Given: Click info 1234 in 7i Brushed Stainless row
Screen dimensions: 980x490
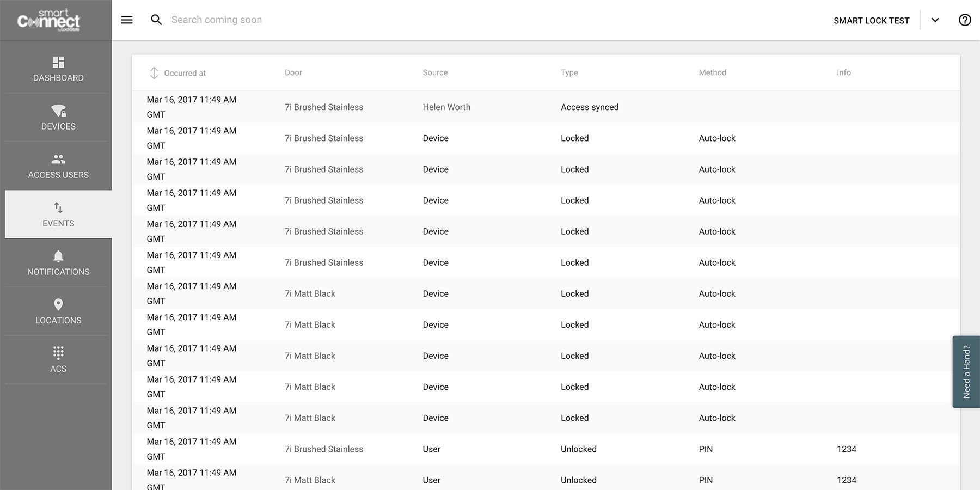Looking at the screenshot, I should tap(847, 449).
